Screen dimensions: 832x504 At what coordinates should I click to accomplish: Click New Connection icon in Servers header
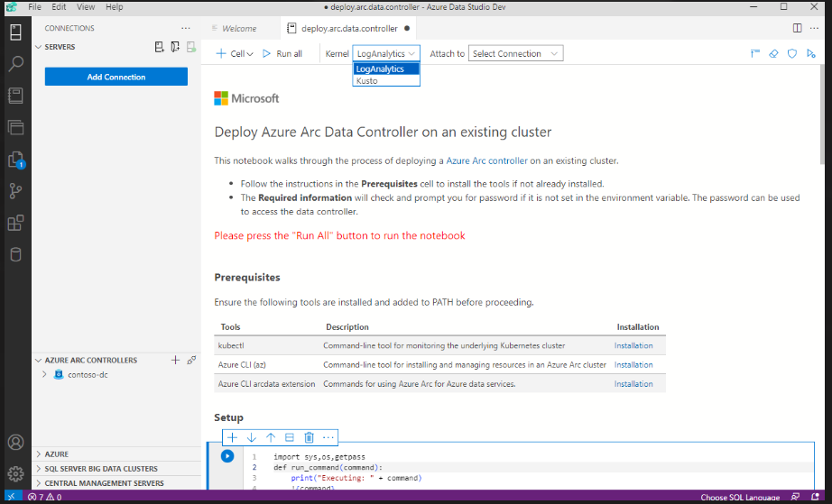159,47
